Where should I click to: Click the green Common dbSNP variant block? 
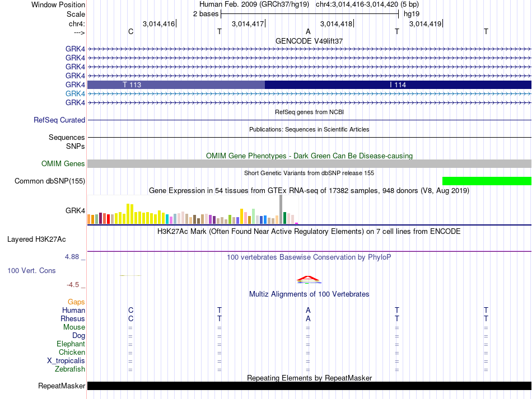487,181
